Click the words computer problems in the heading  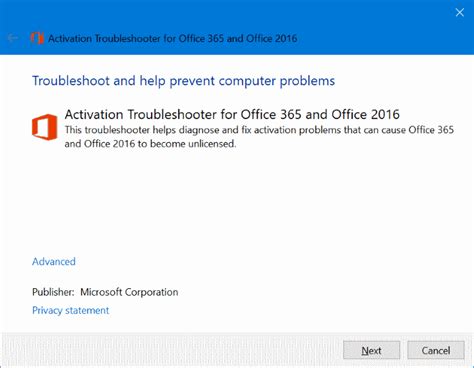pyautogui.click(x=277, y=81)
